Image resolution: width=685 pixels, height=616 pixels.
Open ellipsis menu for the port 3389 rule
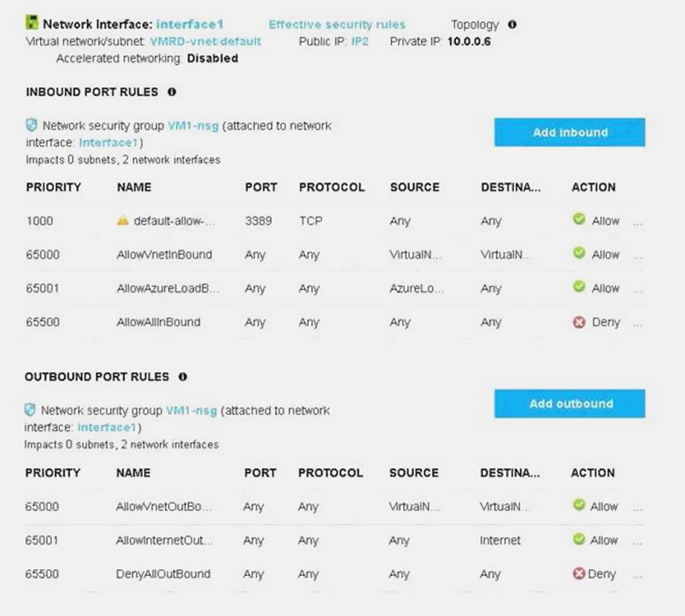click(637, 221)
